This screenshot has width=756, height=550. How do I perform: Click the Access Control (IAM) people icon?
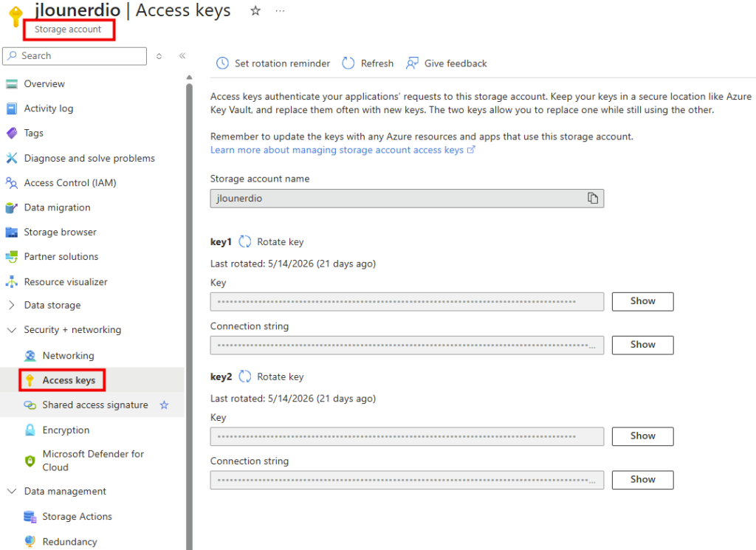click(x=12, y=182)
